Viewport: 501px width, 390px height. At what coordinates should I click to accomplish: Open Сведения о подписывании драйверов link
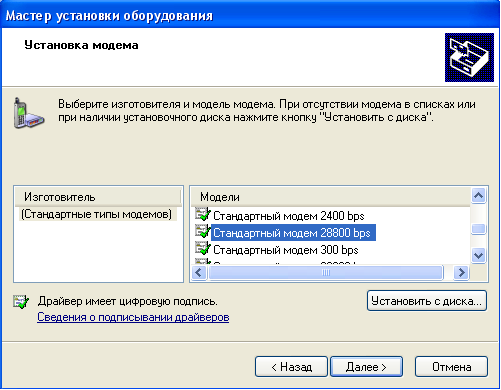click(133, 317)
